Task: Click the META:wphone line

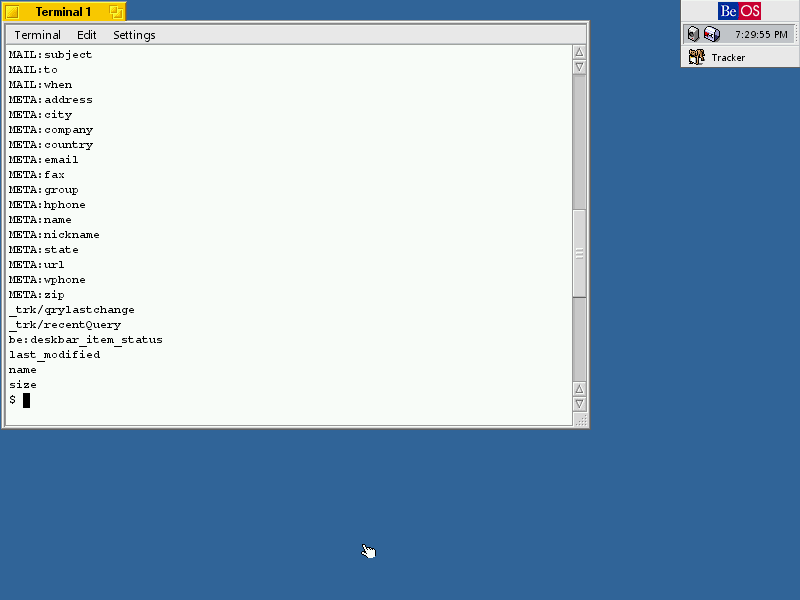Action: point(47,280)
